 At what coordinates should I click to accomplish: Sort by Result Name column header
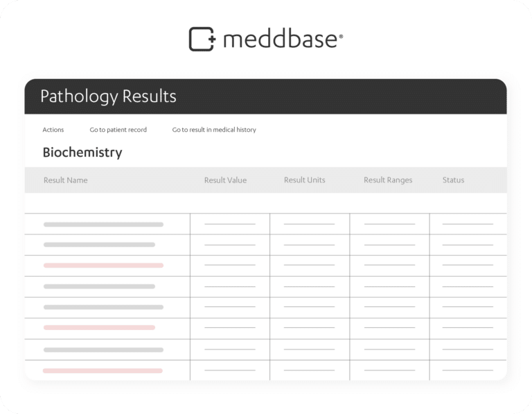[66, 180]
